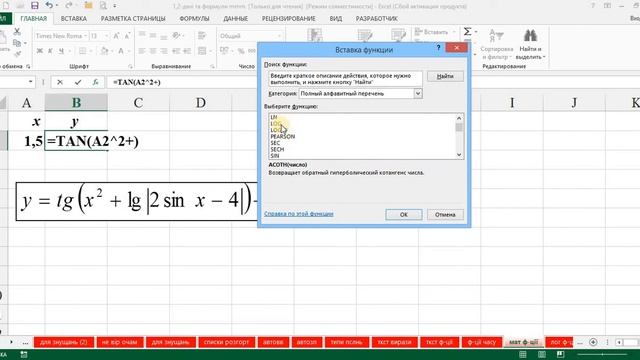
Task: Copy selection with the copy icon
Action: (17, 43)
